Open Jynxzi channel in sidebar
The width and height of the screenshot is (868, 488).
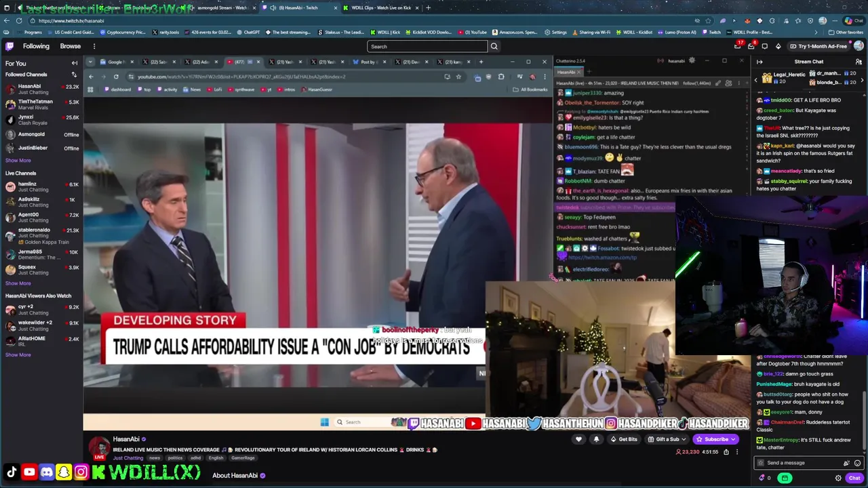pyautogui.click(x=41, y=120)
